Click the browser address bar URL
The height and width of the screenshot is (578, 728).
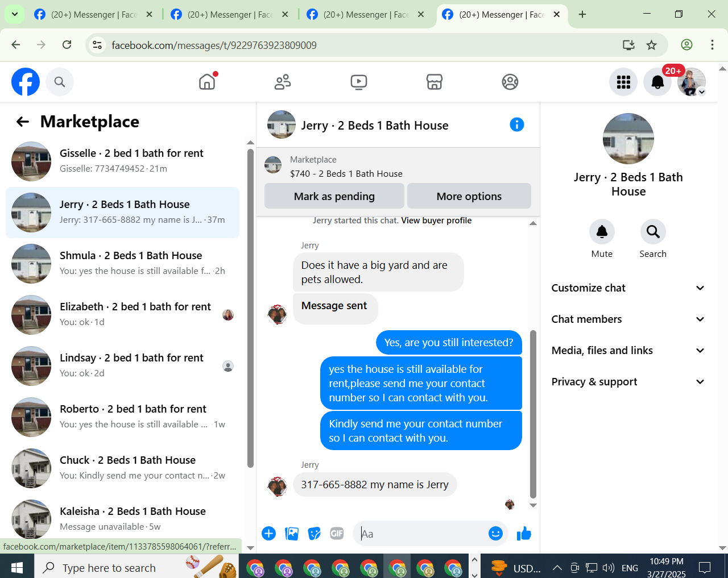coord(214,45)
